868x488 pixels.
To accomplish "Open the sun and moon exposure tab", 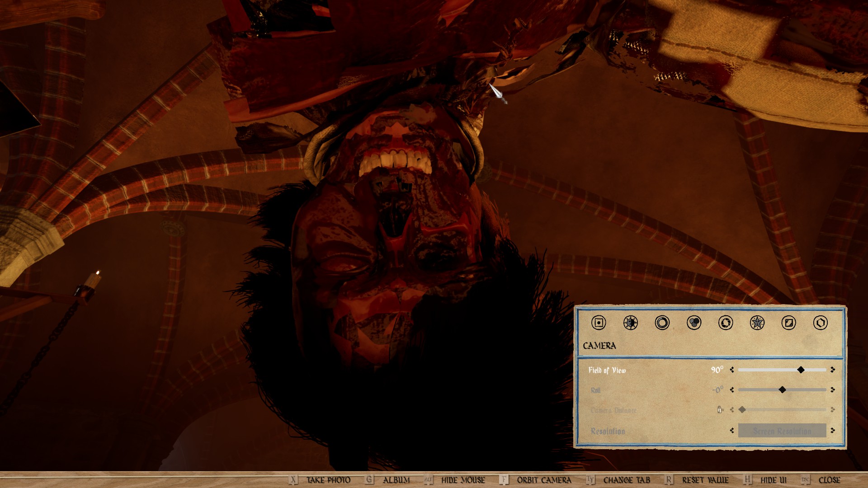I will pyautogui.click(x=630, y=323).
